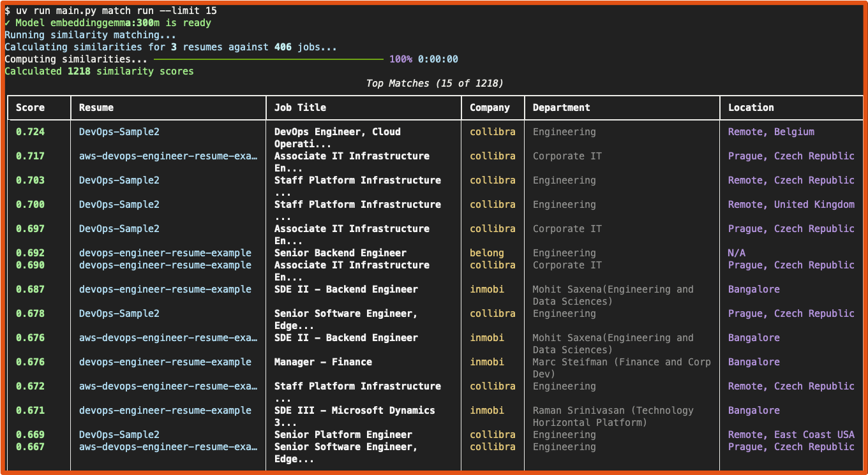The image size is (868, 475).
Task: Click 'Prague, Czech Republic' in the 0.717 row
Action: [791, 156]
